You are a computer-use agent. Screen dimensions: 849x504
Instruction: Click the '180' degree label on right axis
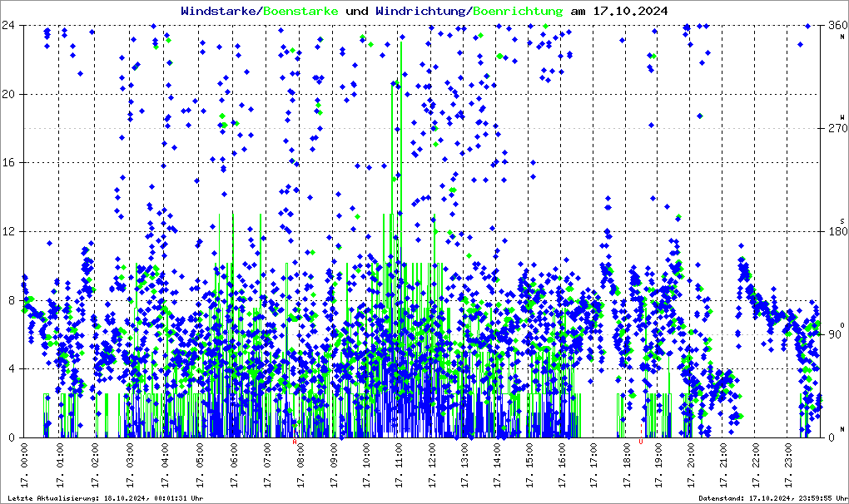click(x=836, y=231)
